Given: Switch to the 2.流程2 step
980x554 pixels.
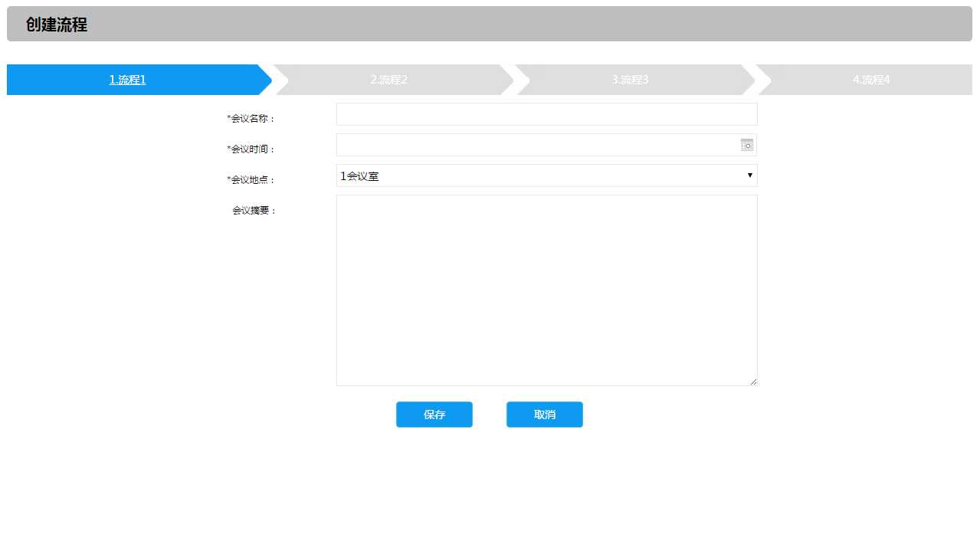Looking at the screenshot, I should click(388, 80).
